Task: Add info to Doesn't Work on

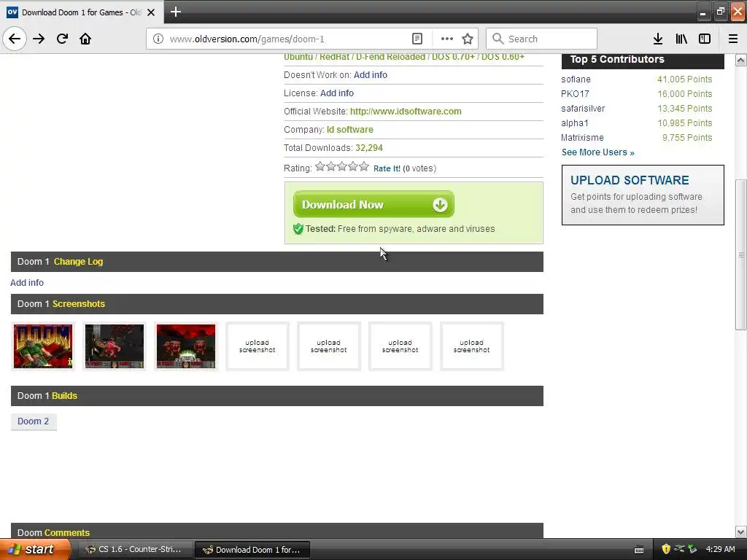Action: click(370, 75)
